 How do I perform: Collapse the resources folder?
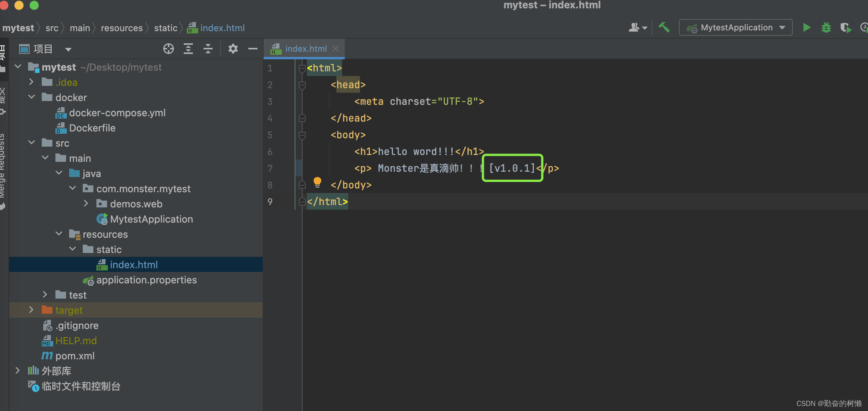59,234
